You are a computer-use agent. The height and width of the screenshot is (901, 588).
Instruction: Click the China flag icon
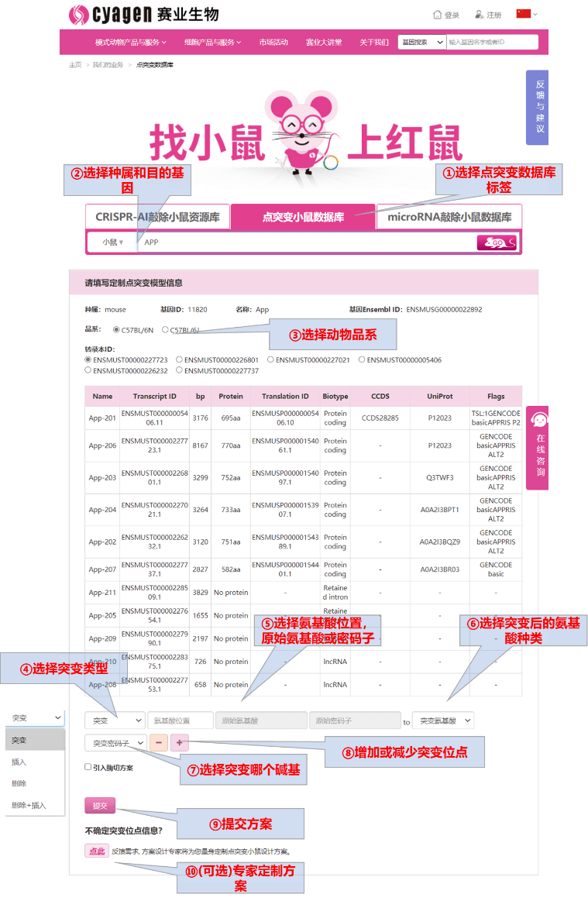pyautogui.click(x=523, y=14)
